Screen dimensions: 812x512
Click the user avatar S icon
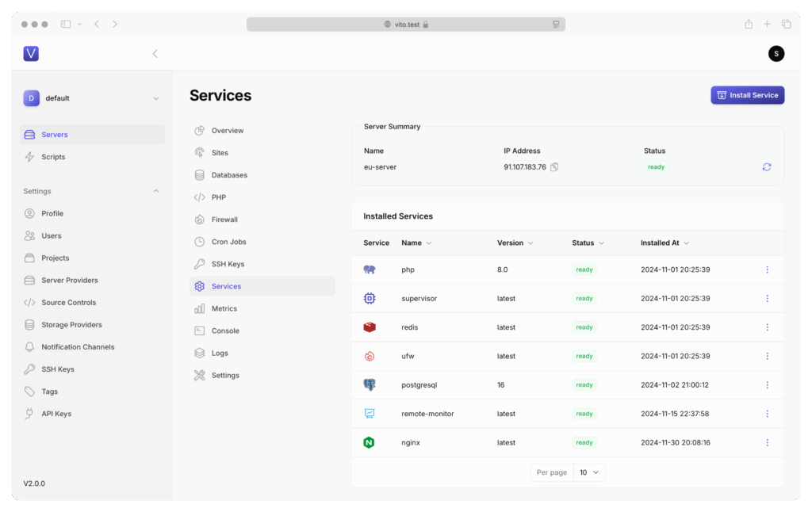[x=776, y=53]
